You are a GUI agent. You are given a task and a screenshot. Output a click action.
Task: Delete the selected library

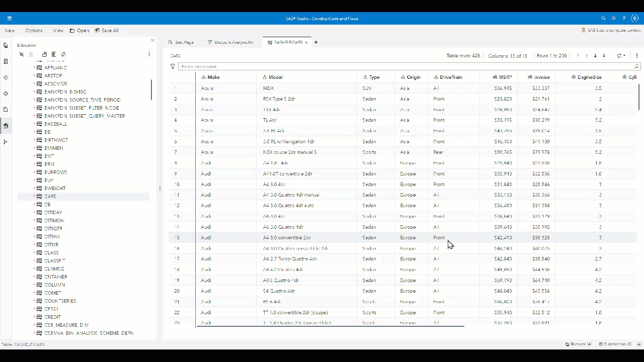31,54
